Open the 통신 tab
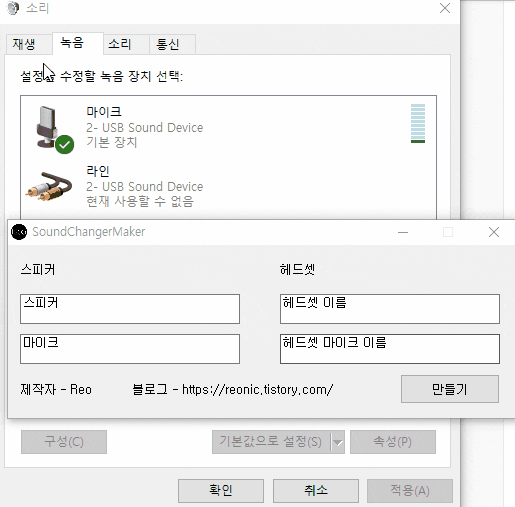This screenshot has height=507, width=515. click(172, 44)
